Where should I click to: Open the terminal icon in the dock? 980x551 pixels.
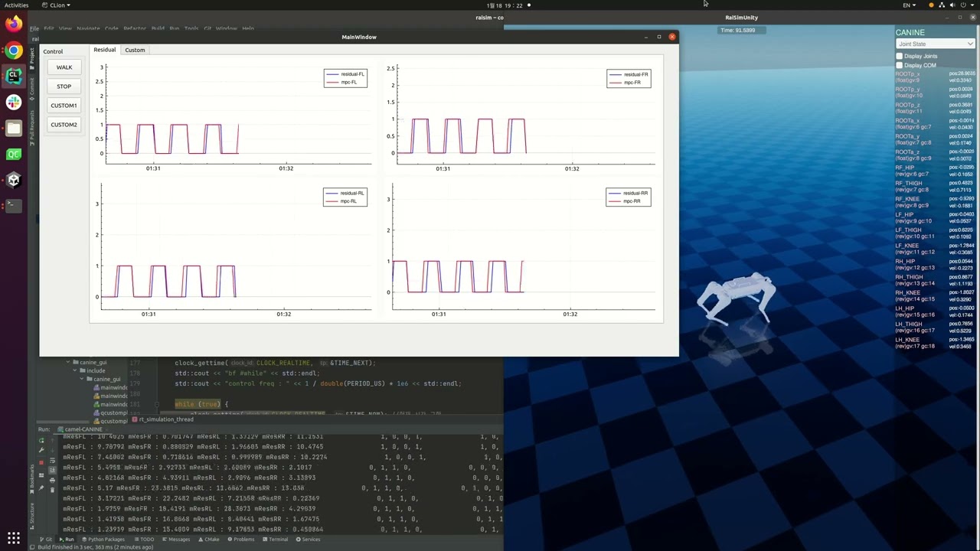point(13,206)
